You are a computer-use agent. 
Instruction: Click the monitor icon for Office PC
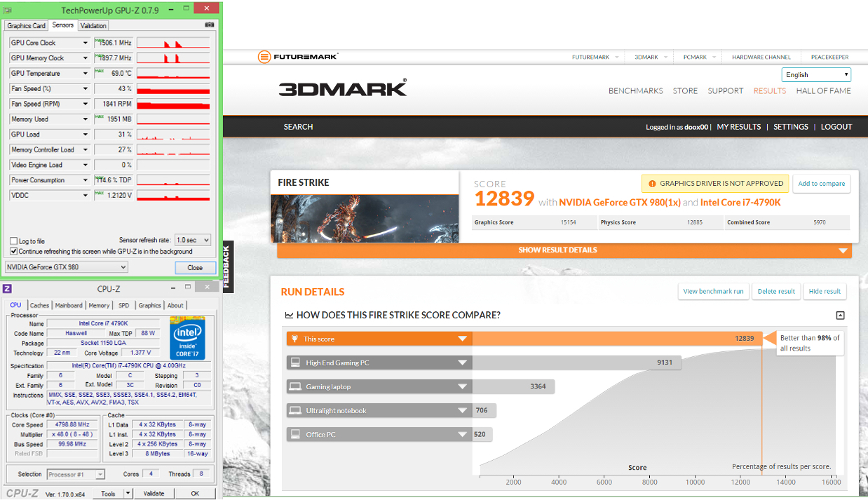point(295,434)
